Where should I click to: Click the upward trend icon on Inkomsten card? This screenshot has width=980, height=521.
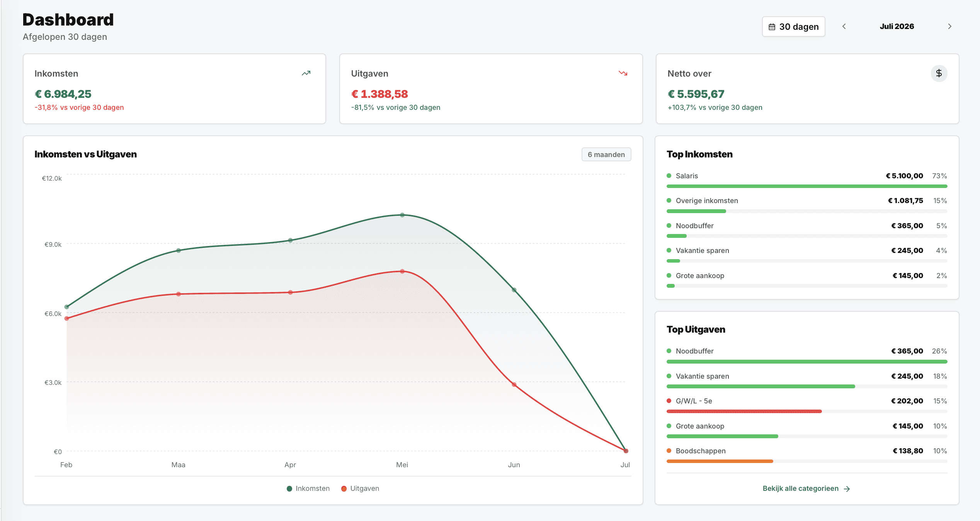[x=306, y=73]
